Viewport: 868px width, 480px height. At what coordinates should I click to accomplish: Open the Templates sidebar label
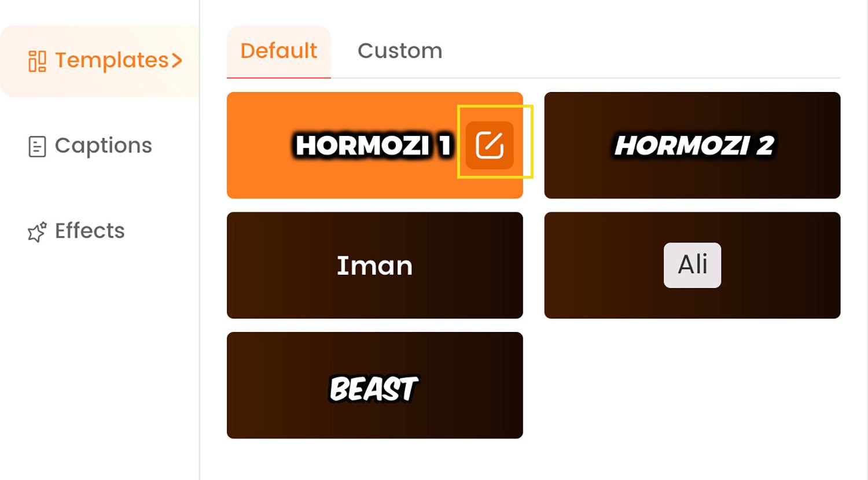click(x=112, y=60)
